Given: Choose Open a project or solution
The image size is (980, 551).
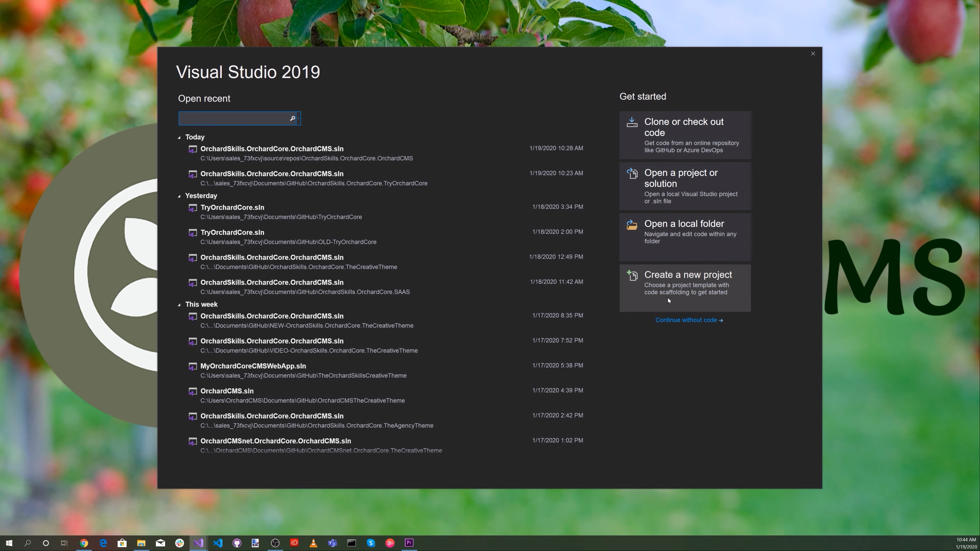Looking at the screenshot, I should (685, 186).
